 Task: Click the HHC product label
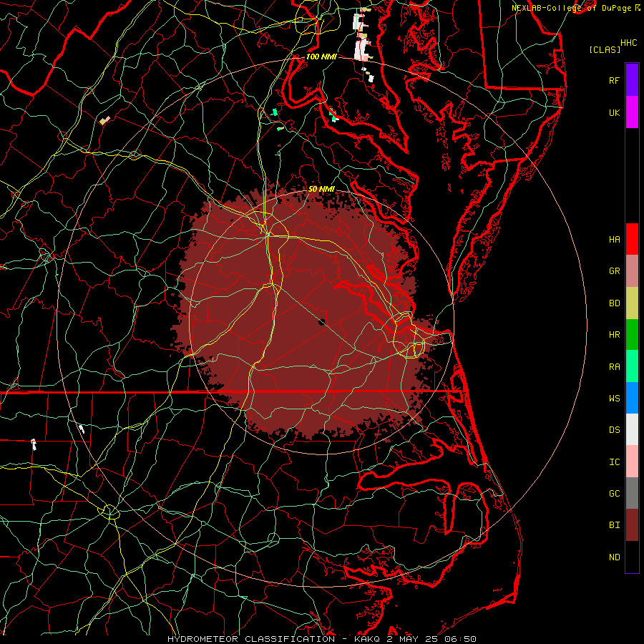point(628,43)
